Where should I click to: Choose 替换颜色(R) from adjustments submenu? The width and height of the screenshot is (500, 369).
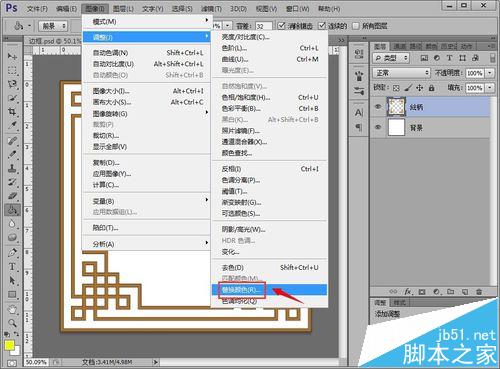pyautogui.click(x=269, y=290)
